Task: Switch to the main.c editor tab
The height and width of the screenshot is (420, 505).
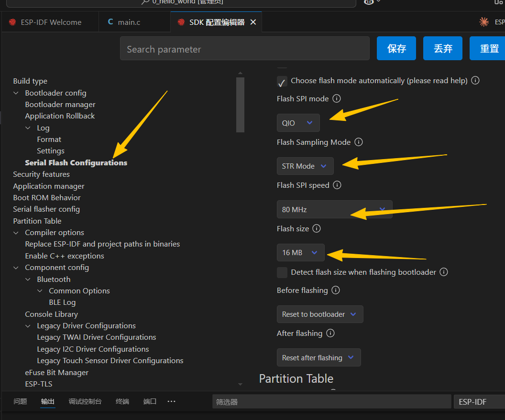Action: click(x=134, y=22)
